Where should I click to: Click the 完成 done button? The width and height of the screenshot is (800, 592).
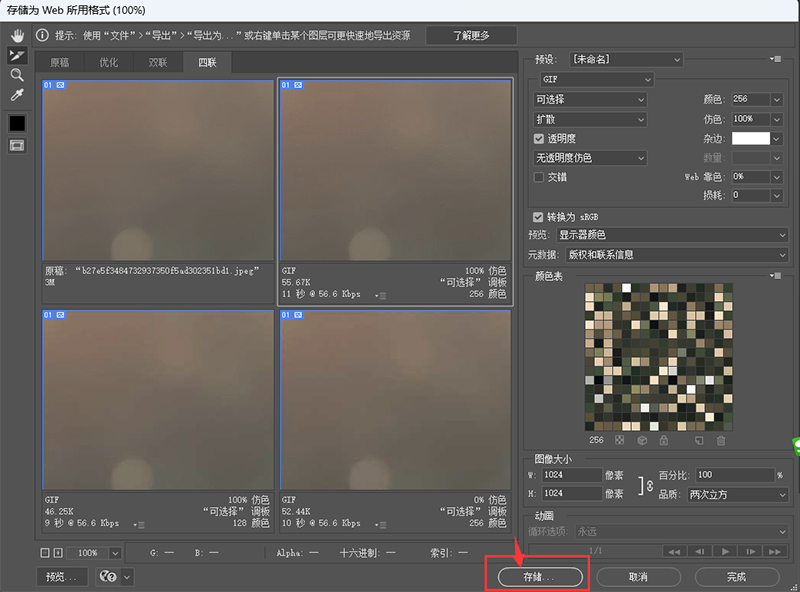coord(737,577)
